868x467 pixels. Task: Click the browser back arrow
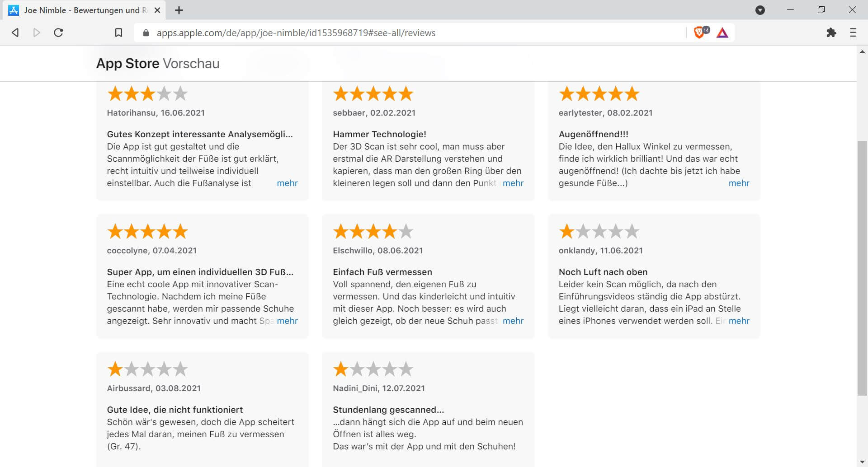(15, 33)
